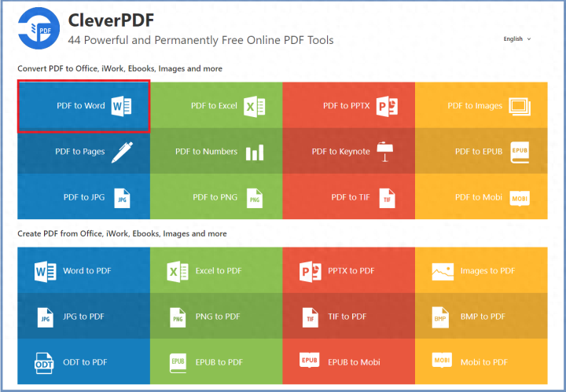Open the PDF to JPG tool
566x392 pixels.
(84, 196)
